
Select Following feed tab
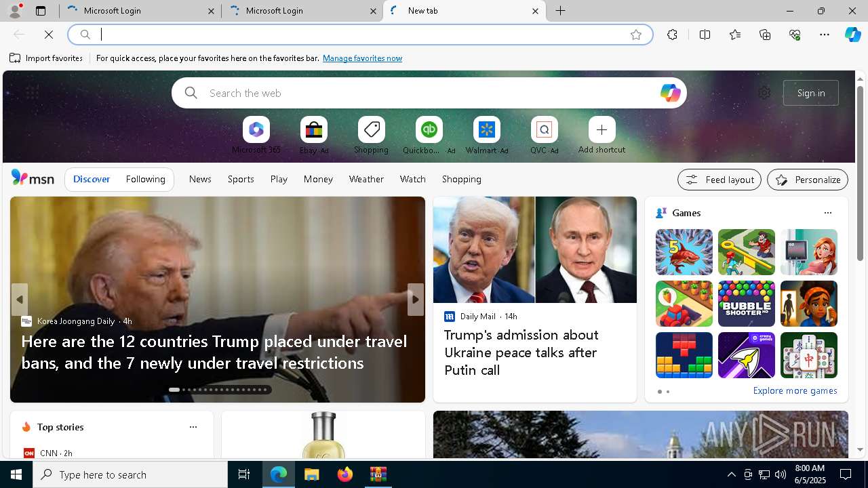145,179
